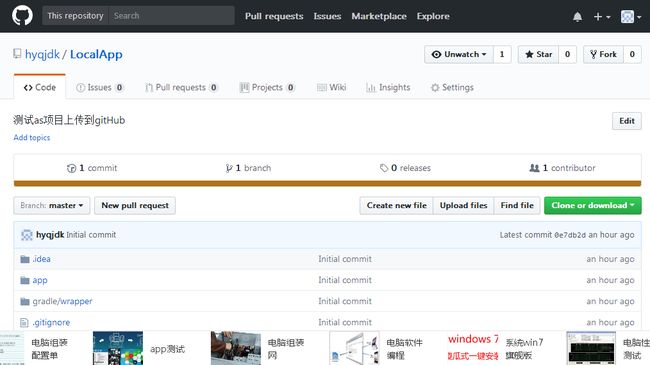Open the hyqjdk owner link
This screenshot has width=650, height=365.
(42, 54)
